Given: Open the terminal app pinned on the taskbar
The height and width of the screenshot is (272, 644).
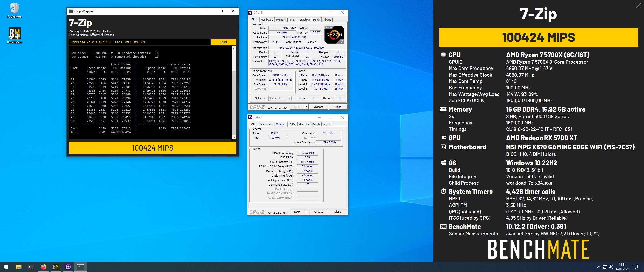Looking at the screenshot, I should coord(31,267).
